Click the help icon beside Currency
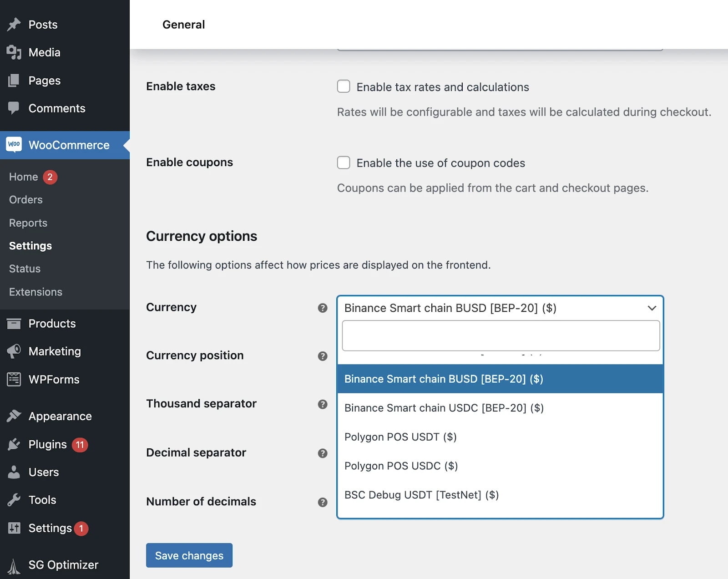This screenshot has height=579, width=728. 323,308
